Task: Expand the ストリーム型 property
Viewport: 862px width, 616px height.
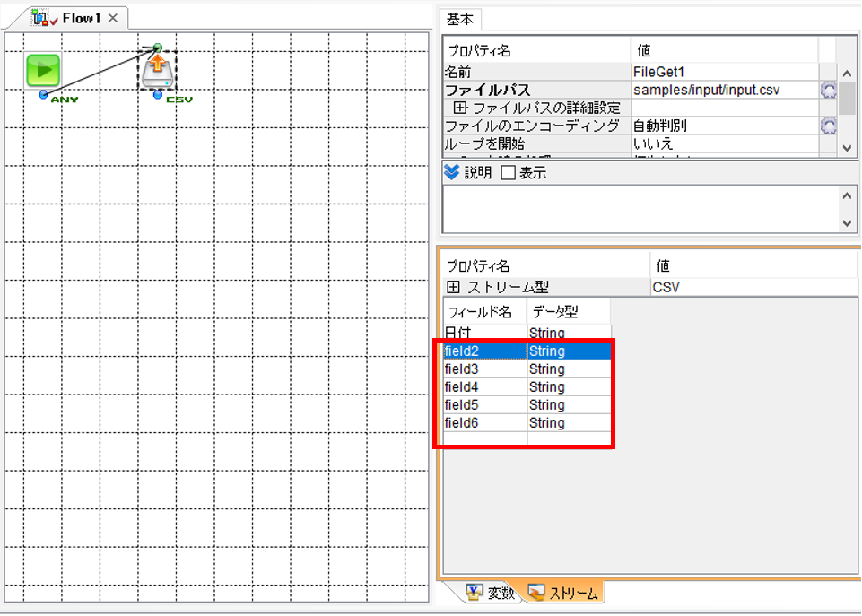Action: tap(453, 287)
